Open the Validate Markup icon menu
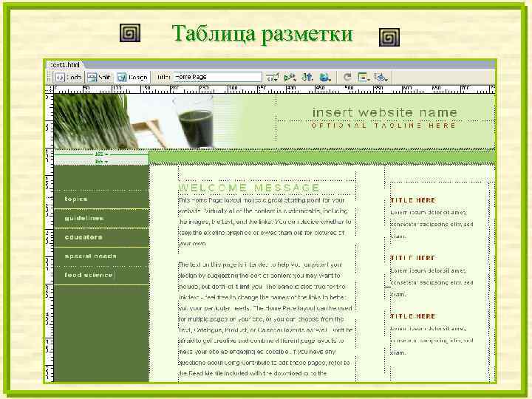Screen dimensions: 532x399 pos(290,78)
